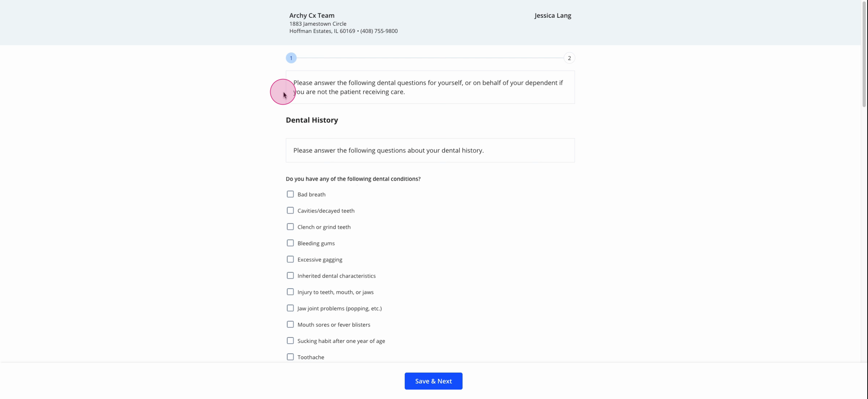
Task: Check Mouth sores or fever blisters
Action: point(290,325)
